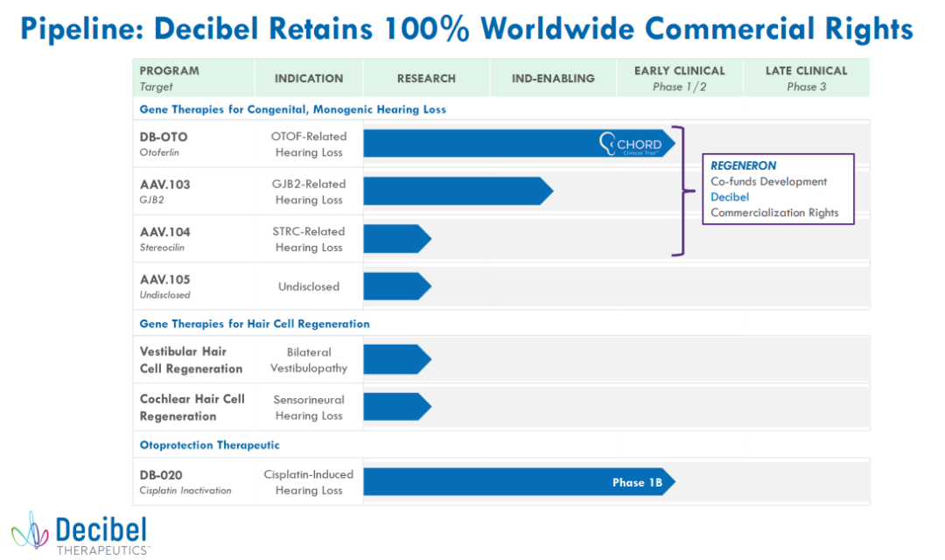Click 'STRC-Related Hearing Loss' indication
The height and width of the screenshot is (560, 945).
[x=309, y=239]
